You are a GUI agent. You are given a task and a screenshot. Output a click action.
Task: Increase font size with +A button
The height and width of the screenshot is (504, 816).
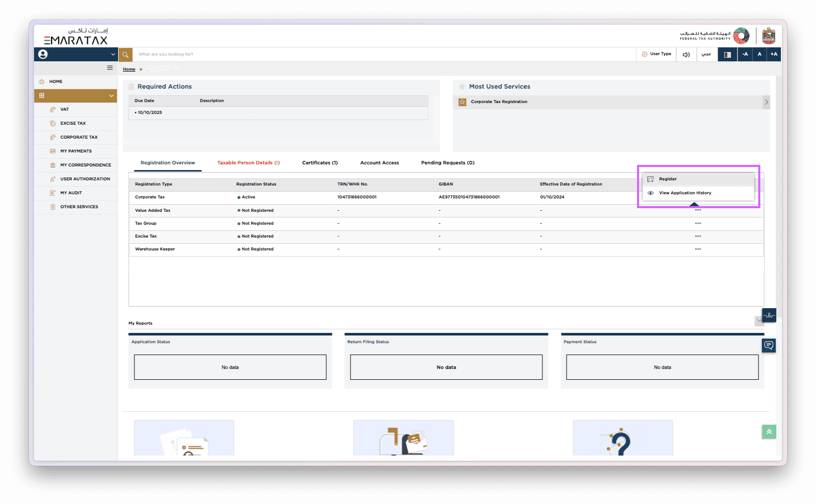click(774, 54)
